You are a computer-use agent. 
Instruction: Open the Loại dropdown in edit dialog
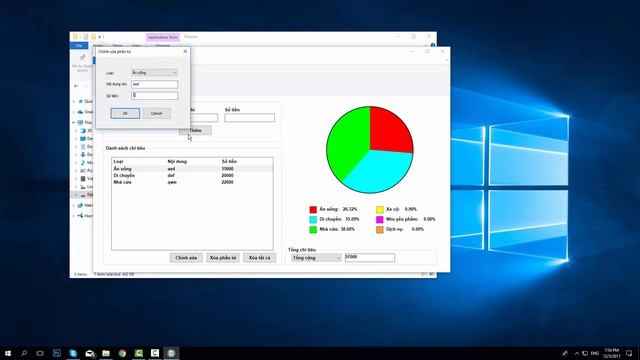pyautogui.click(x=154, y=73)
